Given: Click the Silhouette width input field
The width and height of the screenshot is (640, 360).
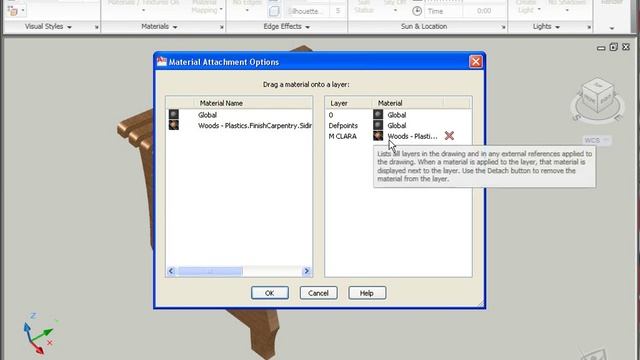Looking at the screenshot, I should pos(307,11).
